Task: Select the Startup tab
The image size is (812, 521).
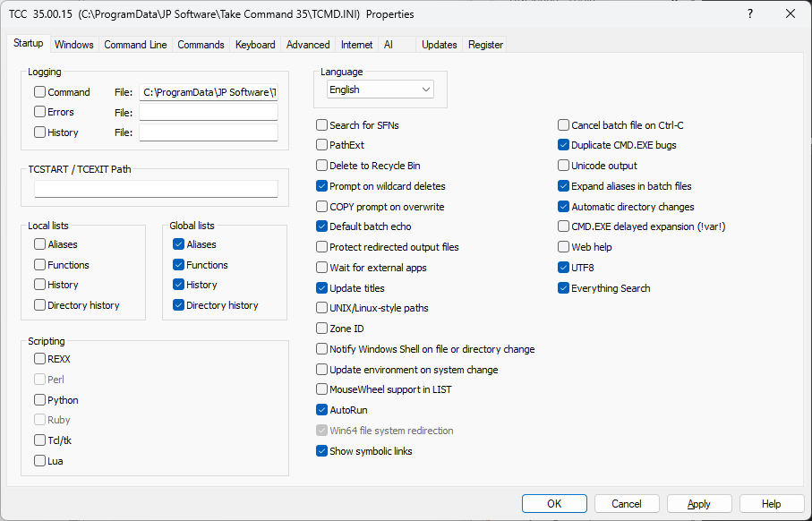Action: coord(29,43)
